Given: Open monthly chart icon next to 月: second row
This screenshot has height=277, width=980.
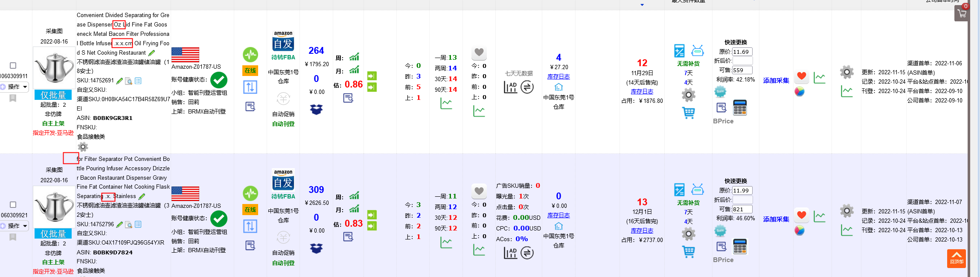Looking at the screenshot, I should (x=354, y=209).
